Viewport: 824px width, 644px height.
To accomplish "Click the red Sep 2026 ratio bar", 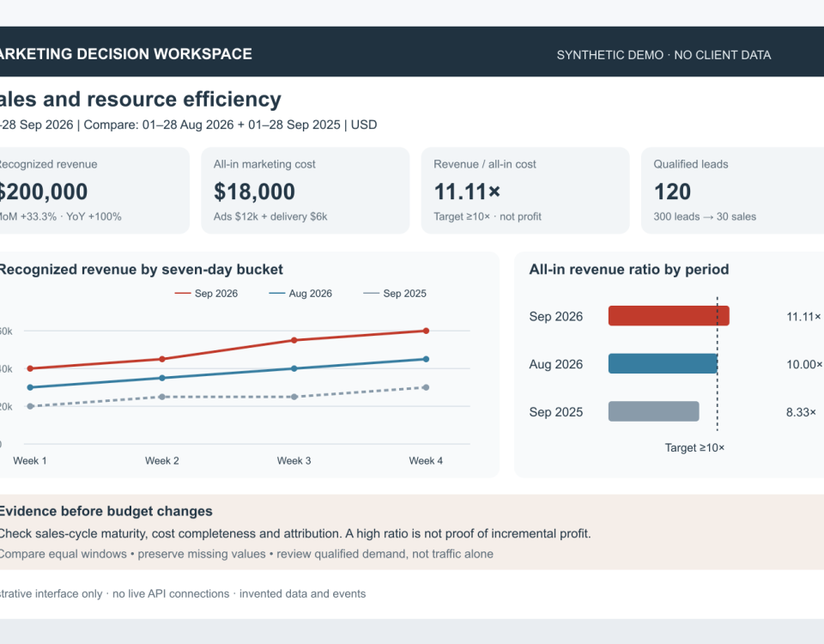I will [x=669, y=316].
